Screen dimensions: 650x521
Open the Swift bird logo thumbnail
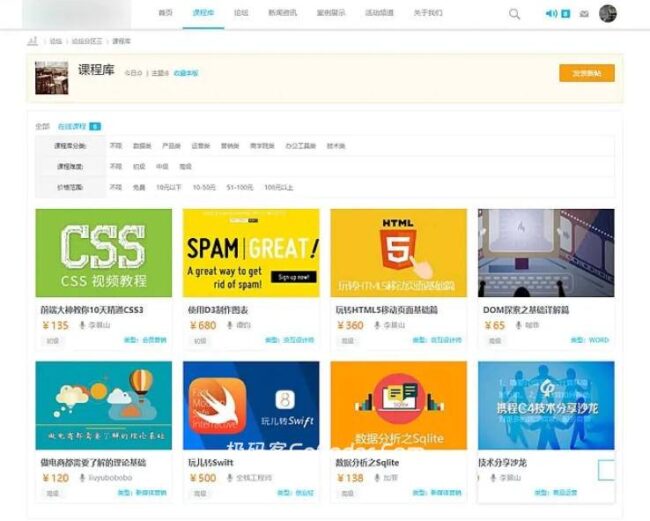pos(251,405)
